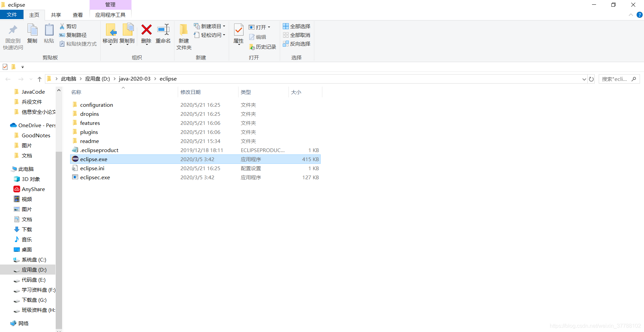This screenshot has height=332, width=644.
Task: Switch to the 共享 ribbon tab
Action: pos(56,15)
